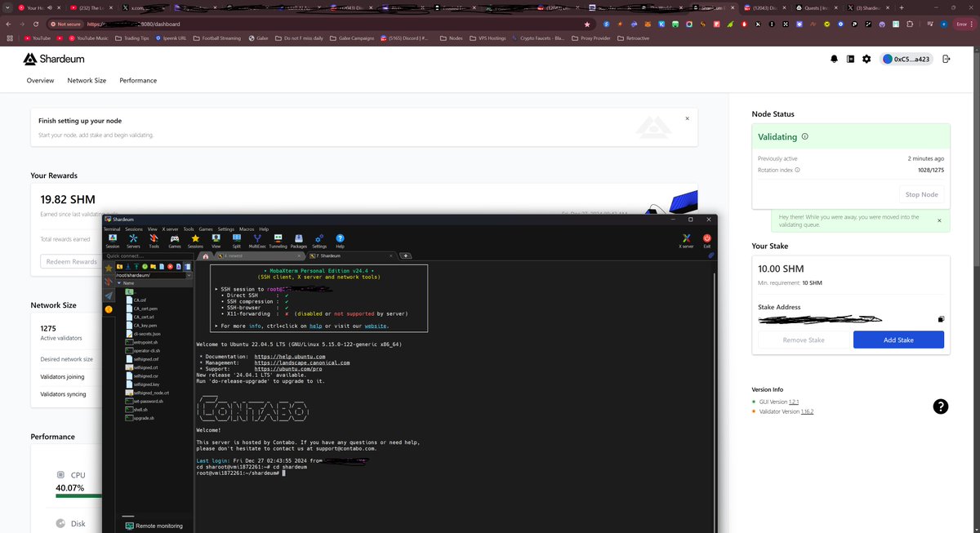Add a new terminal tab with the plus button
This screenshot has height=533, width=980.
point(405,255)
